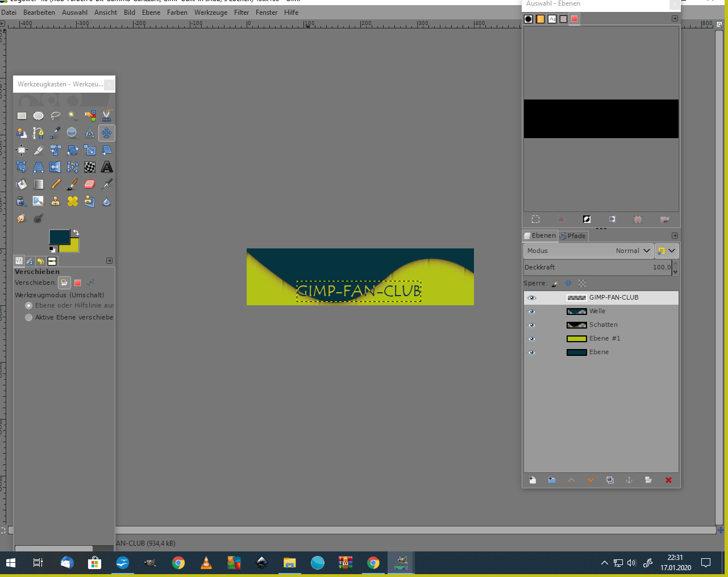Toggle visibility of the Schatten layer
The image size is (728, 577).
coord(532,325)
